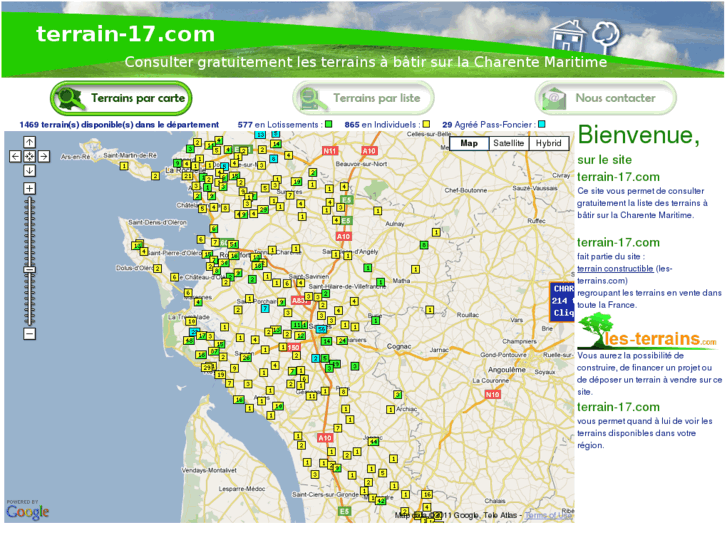Screen dimensions: 727x545
Task: Click the house icon in the header
Action: 568,35
